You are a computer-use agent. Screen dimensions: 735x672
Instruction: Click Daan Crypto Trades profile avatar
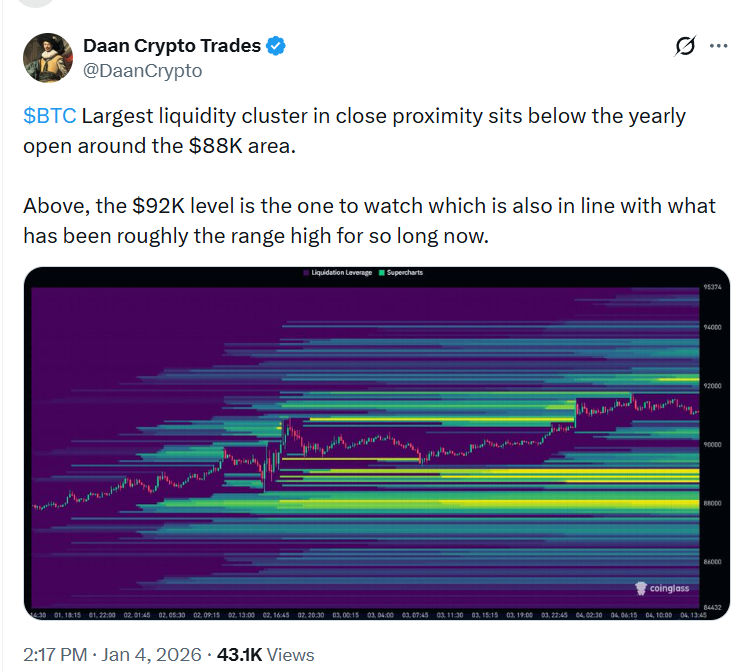coord(47,58)
